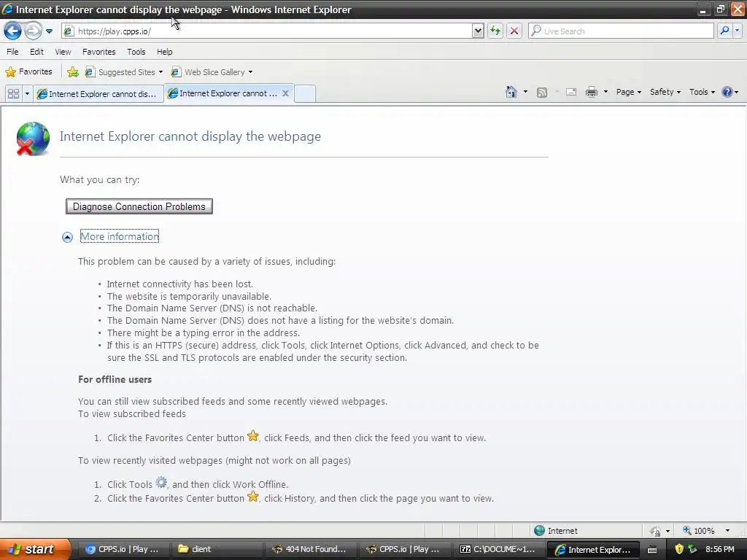This screenshot has width=747, height=560.
Task: Click the Stop loading red X icon
Action: click(x=514, y=31)
